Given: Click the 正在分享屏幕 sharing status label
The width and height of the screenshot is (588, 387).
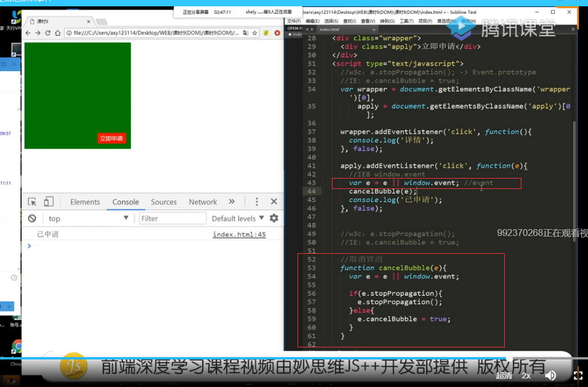Looking at the screenshot, I should point(195,12).
